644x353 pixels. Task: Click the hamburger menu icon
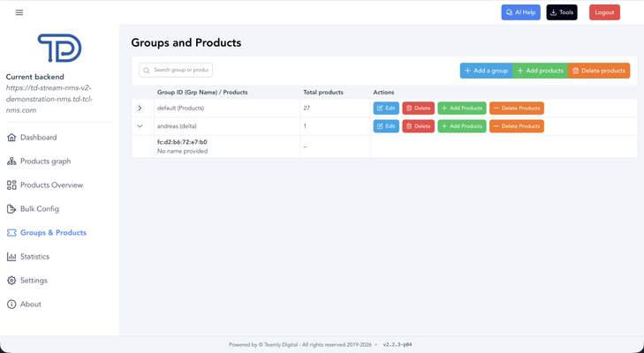coord(19,12)
